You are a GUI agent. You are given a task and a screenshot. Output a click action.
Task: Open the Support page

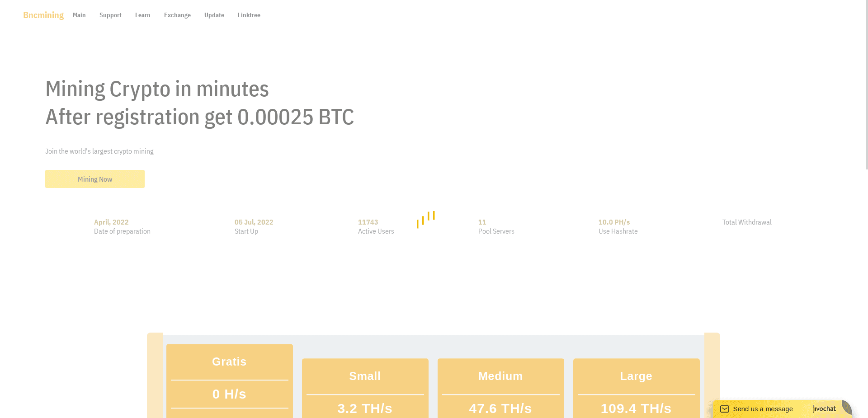tap(110, 15)
